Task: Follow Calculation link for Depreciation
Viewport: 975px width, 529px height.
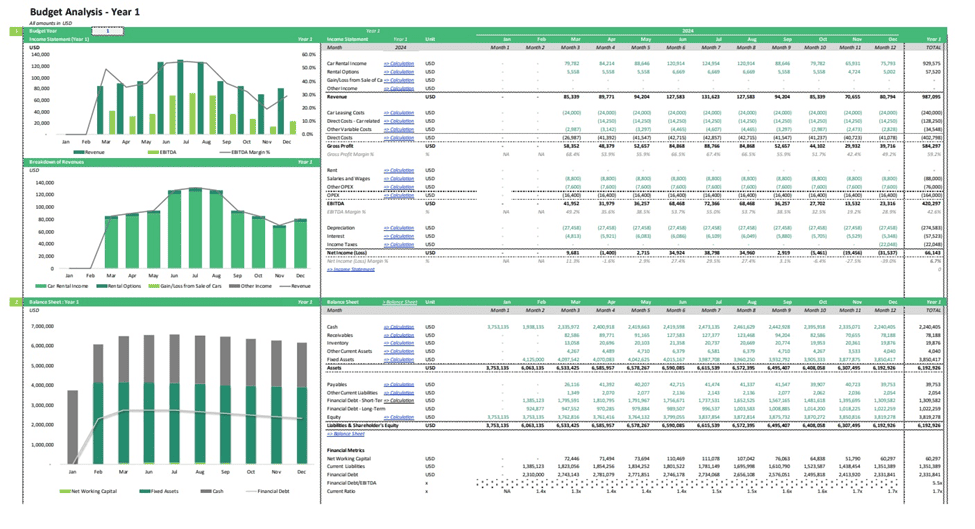Action: 399,228
